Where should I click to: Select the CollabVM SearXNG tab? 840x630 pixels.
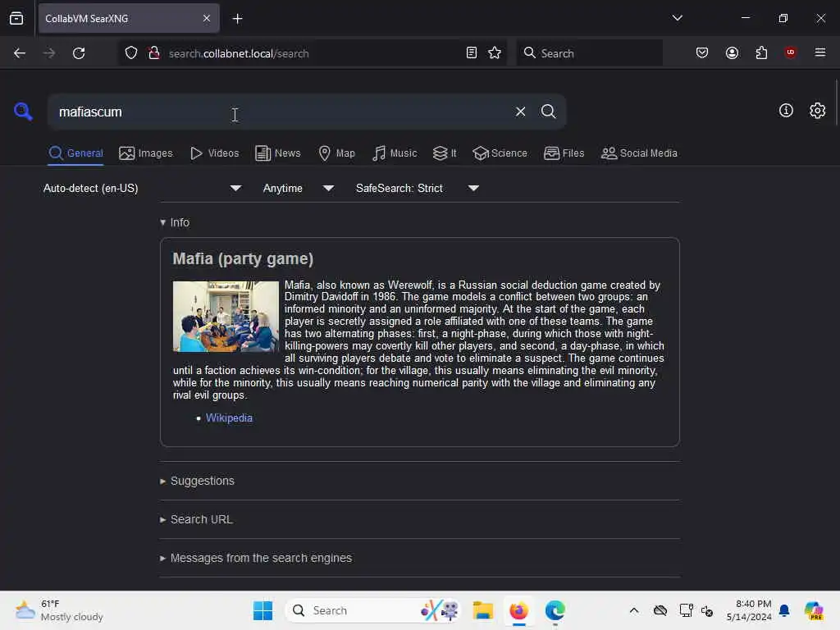(x=129, y=19)
